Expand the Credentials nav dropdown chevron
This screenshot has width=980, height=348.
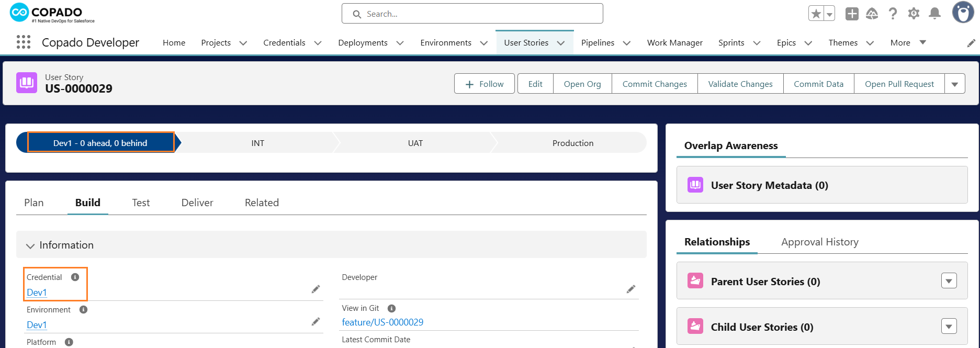(x=318, y=43)
